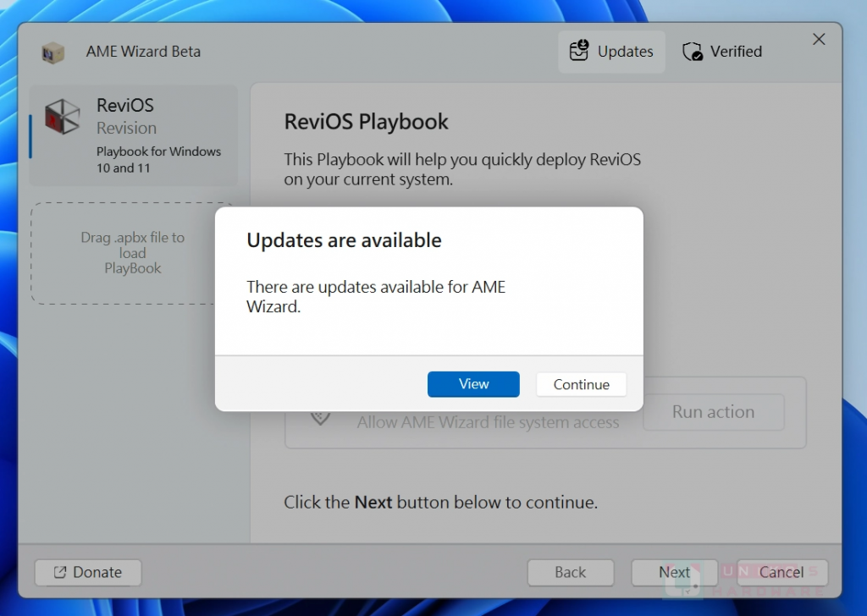Click the Run action button
The image size is (867, 616).
(x=713, y=411)
